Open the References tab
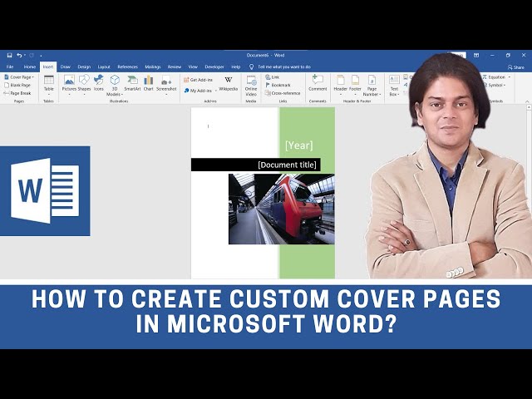 pos(127,66)
